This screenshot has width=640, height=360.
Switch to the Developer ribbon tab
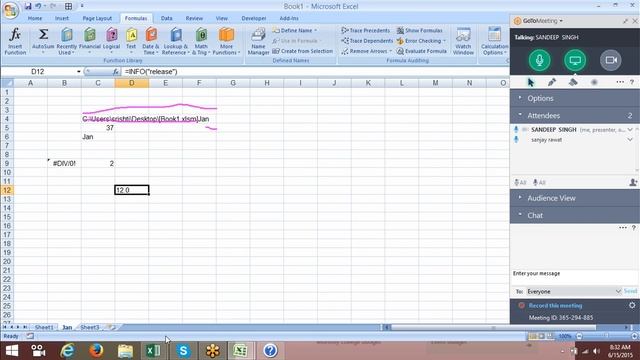[x=253, y=18]
